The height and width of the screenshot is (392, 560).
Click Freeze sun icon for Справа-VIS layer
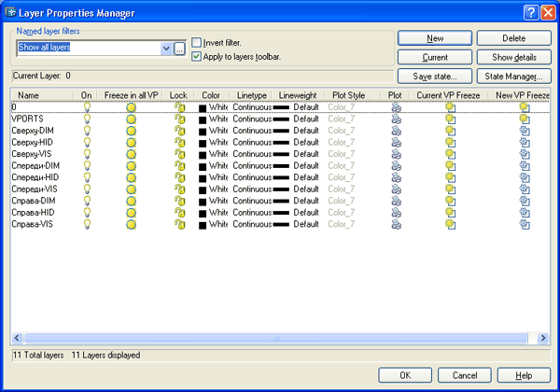(x=132, y=224)
